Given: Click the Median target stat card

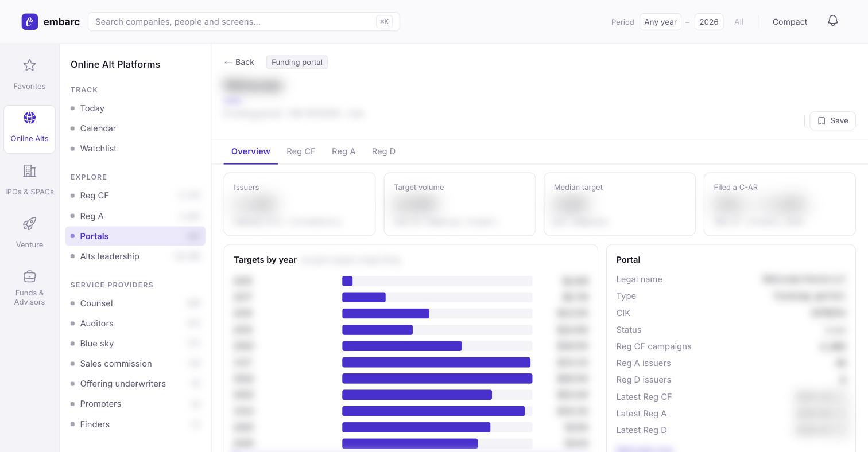Looking at the screenshot, I should point(619,204).
